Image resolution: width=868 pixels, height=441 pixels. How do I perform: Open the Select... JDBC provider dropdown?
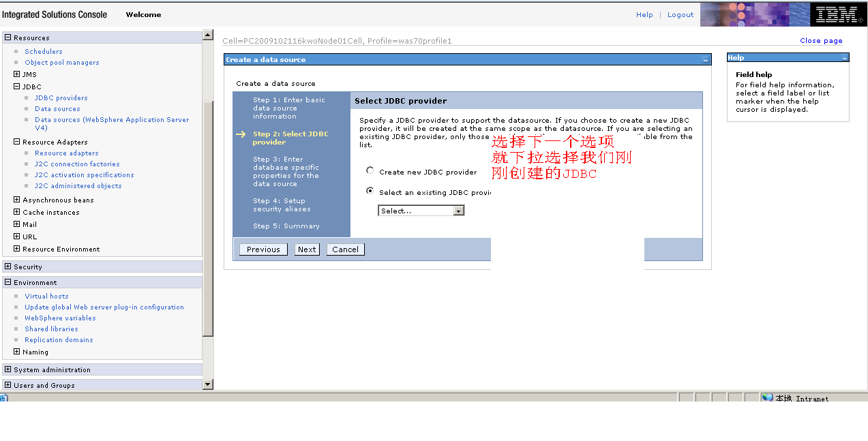click(421, 211)
